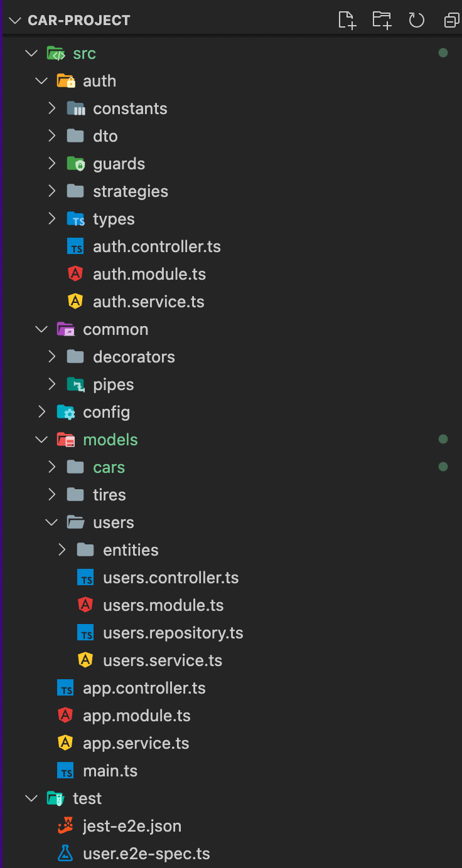Click the red models folder icon
The width and height of the screenshot is (462, 868).
coord(65,440)
